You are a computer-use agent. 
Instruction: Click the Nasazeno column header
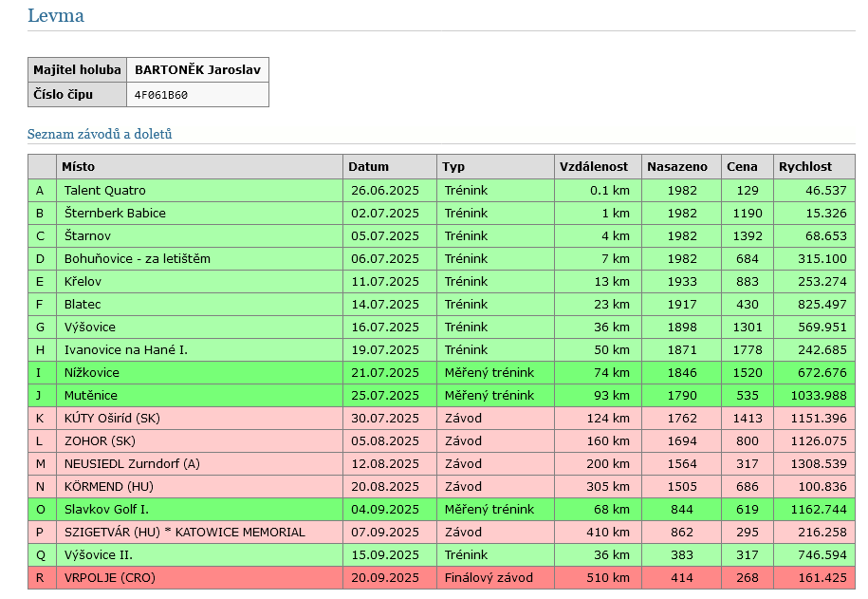pos(677,167)
